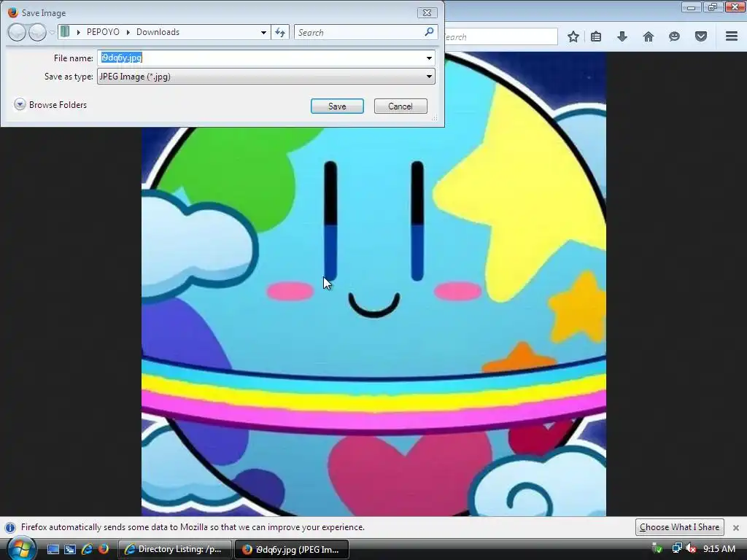Screen dimensions: 747x560
Task: Click the info icon in notification bar
Action: tap(10, 528)
